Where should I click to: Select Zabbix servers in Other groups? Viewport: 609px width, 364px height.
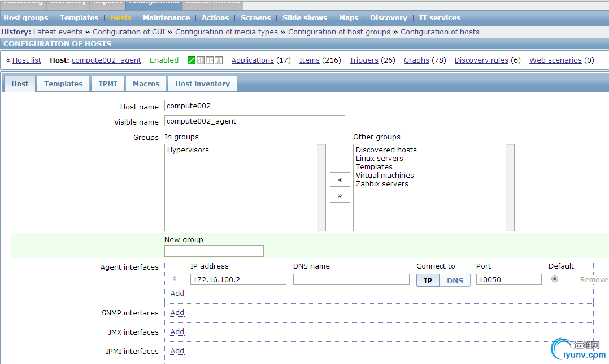tap(382, 184)
